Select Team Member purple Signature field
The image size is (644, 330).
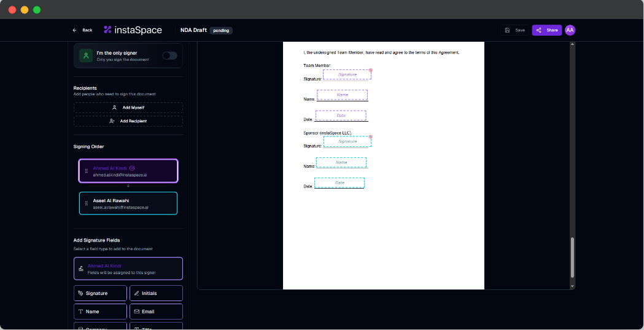tap(347, 74)
